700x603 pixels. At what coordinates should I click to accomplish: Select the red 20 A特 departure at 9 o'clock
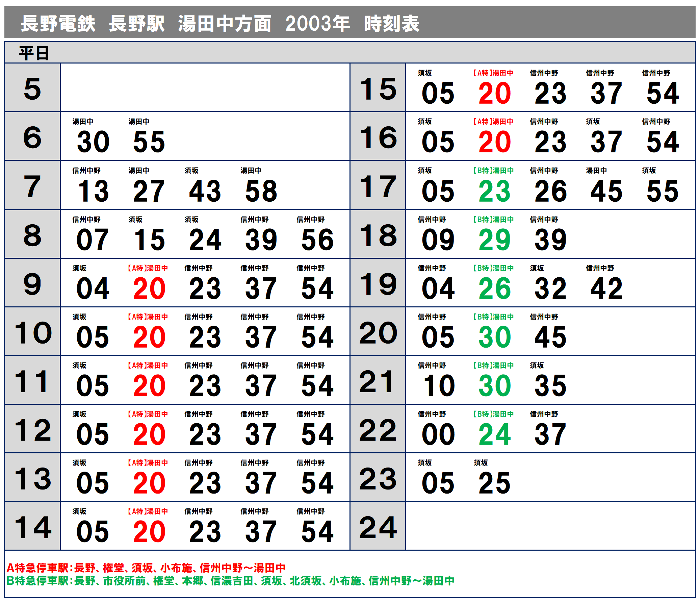(149, 288)
